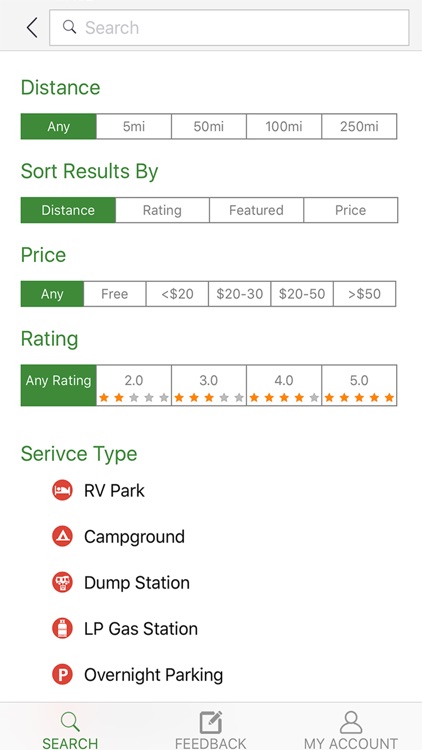Sort results by Featured
The image size is (422, 750).
(256, 210)
